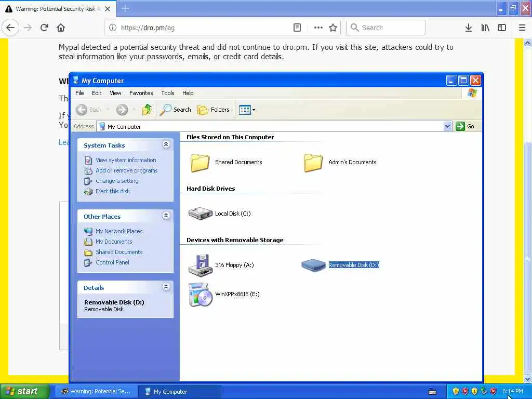Open Shared Documents in Other Places
Screen dimensions: 532x399
[119, 252]
